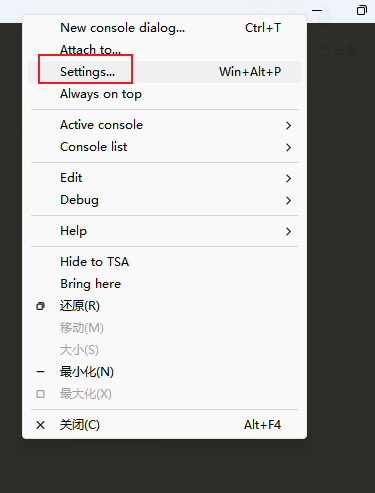
Task: Open the Help submenu
Action: 164,231
